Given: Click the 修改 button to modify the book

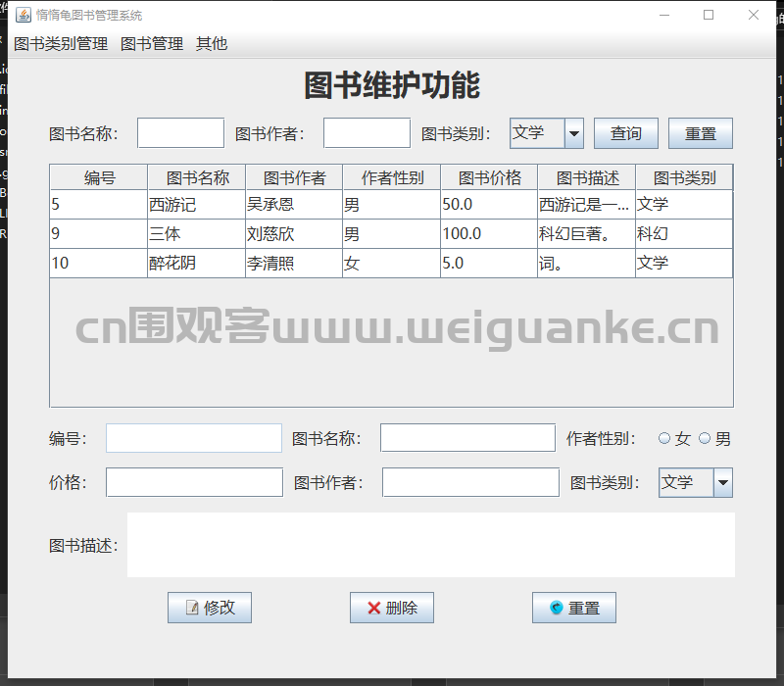Looking at the screenshot, I should coord(210,608).
